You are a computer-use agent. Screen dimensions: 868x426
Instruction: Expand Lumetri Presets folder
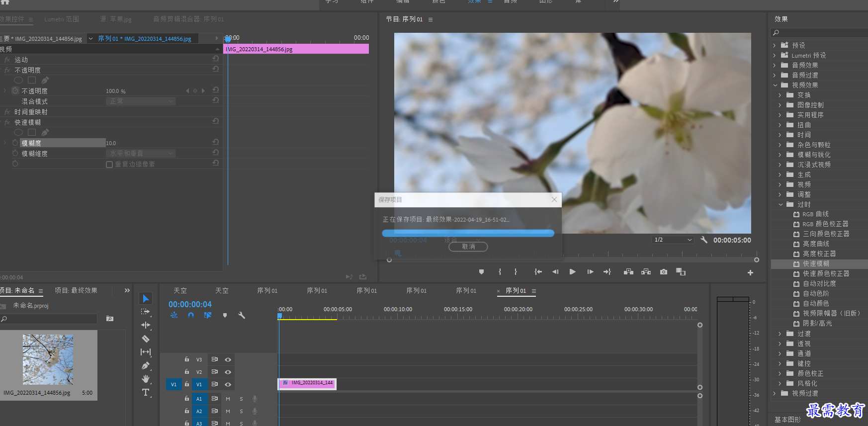click(x=775, y=55)
